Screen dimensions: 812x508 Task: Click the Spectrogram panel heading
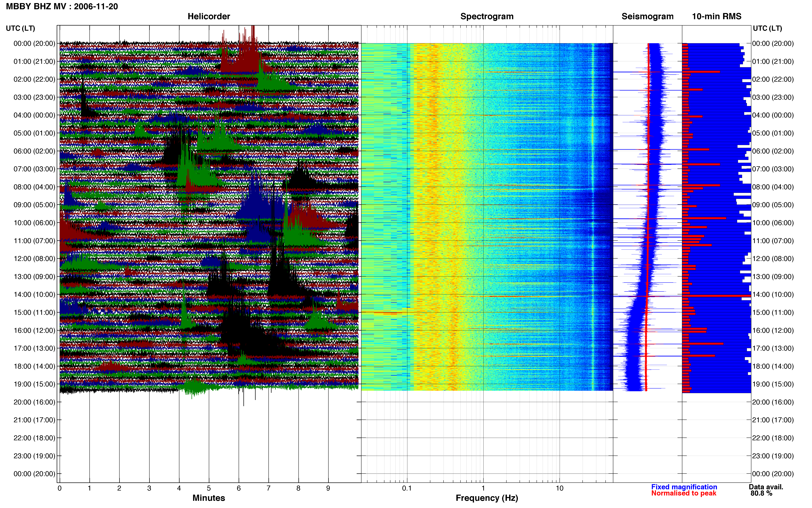coord(487,16)
